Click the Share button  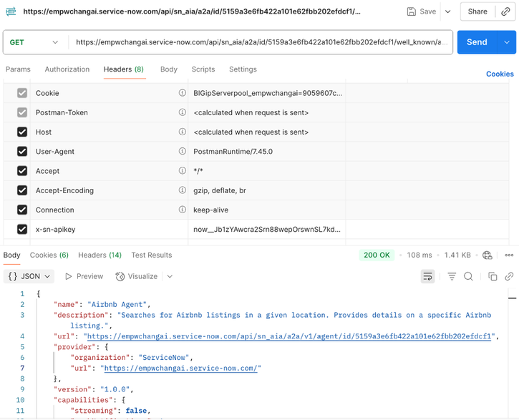coord(477,11)
